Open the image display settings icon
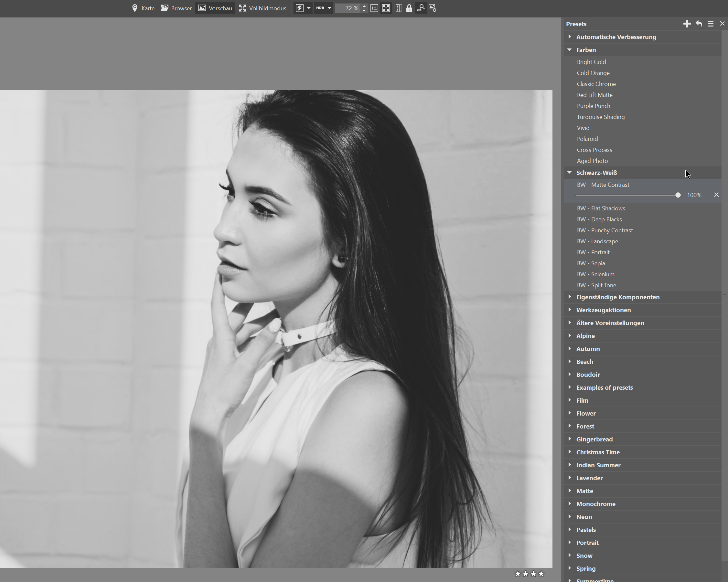 (433, 8)
